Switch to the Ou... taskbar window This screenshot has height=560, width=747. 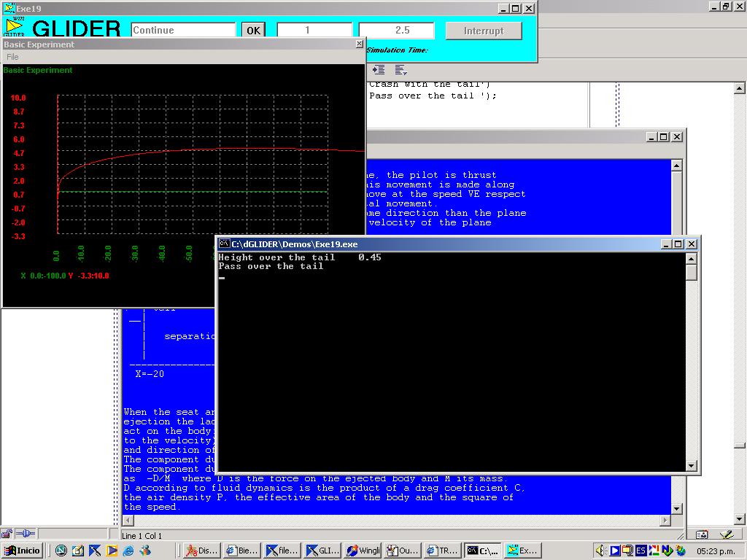tap(403, 551)
